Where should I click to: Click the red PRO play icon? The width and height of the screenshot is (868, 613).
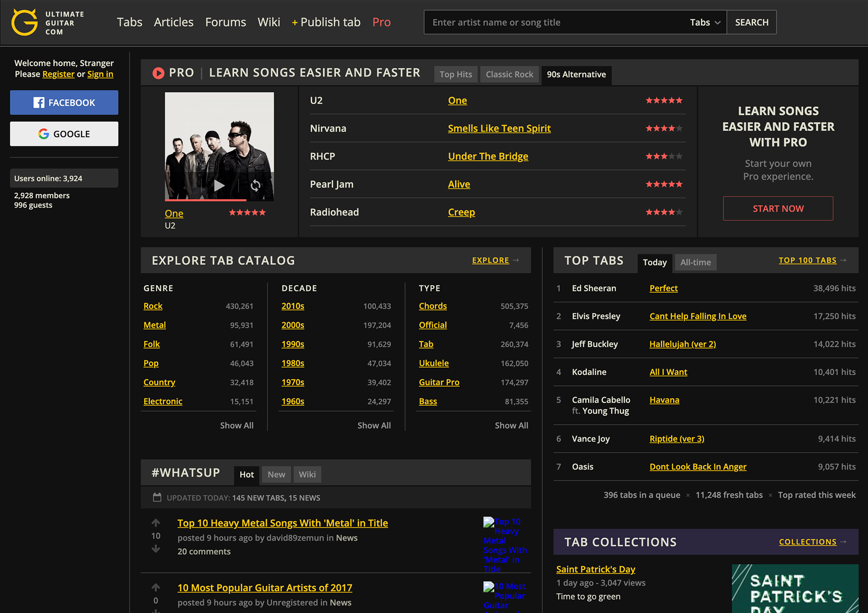[x=158, y=73]
